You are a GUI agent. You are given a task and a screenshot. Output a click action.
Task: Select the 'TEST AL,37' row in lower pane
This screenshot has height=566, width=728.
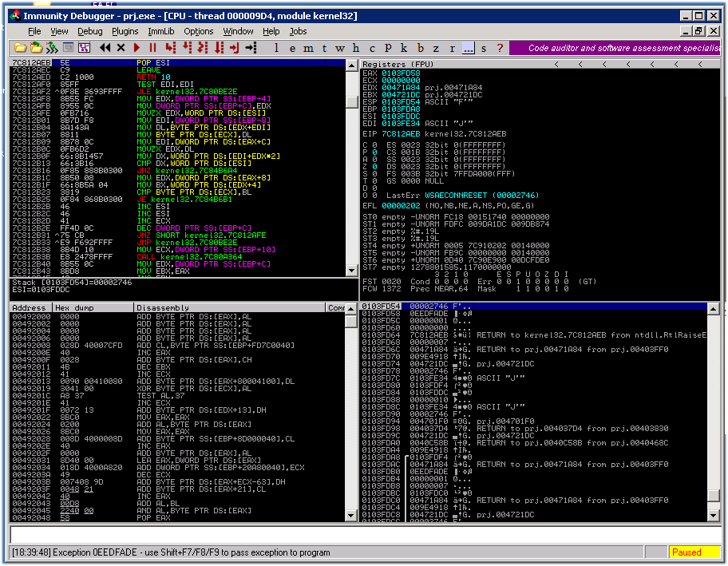tap(178, 396)
